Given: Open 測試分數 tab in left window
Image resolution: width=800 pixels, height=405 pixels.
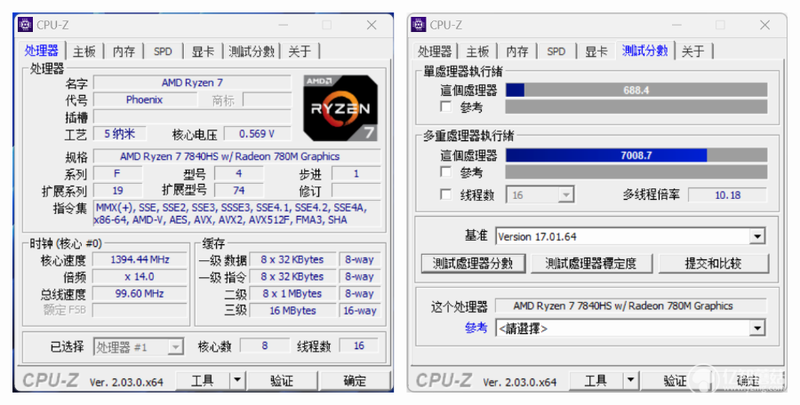Looking at the screenshot, I should tap(252, 52).
